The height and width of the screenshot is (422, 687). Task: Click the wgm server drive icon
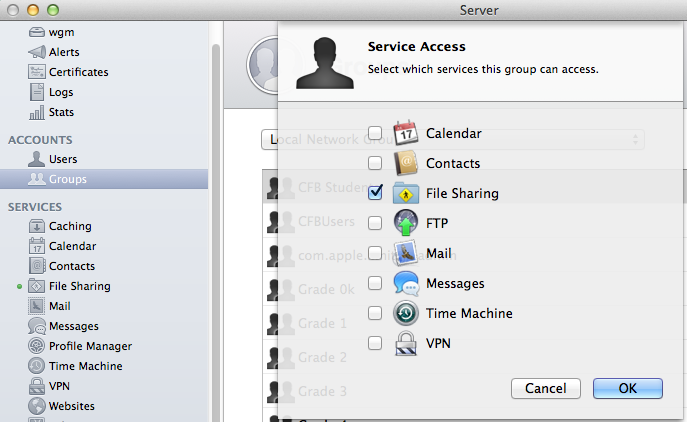point(36,32)
